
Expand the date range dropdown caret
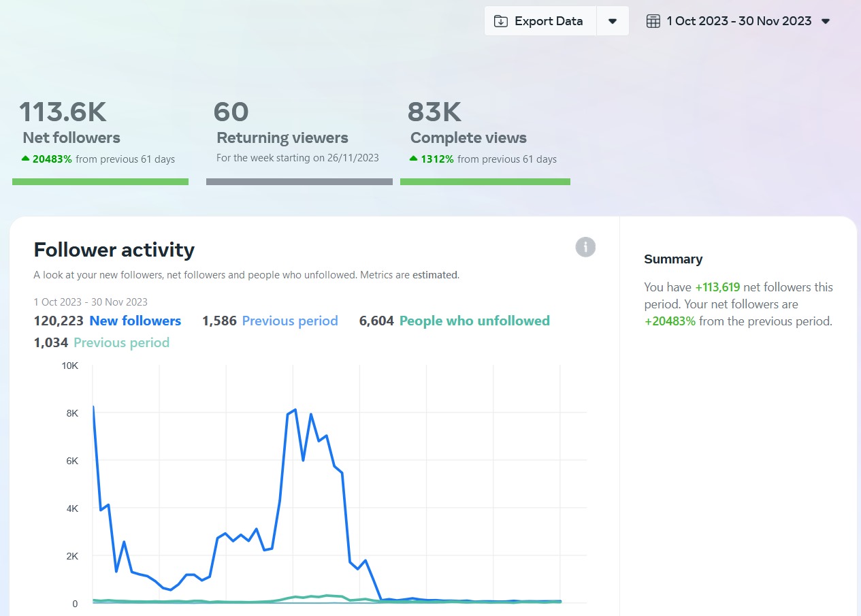click(826, 21)
